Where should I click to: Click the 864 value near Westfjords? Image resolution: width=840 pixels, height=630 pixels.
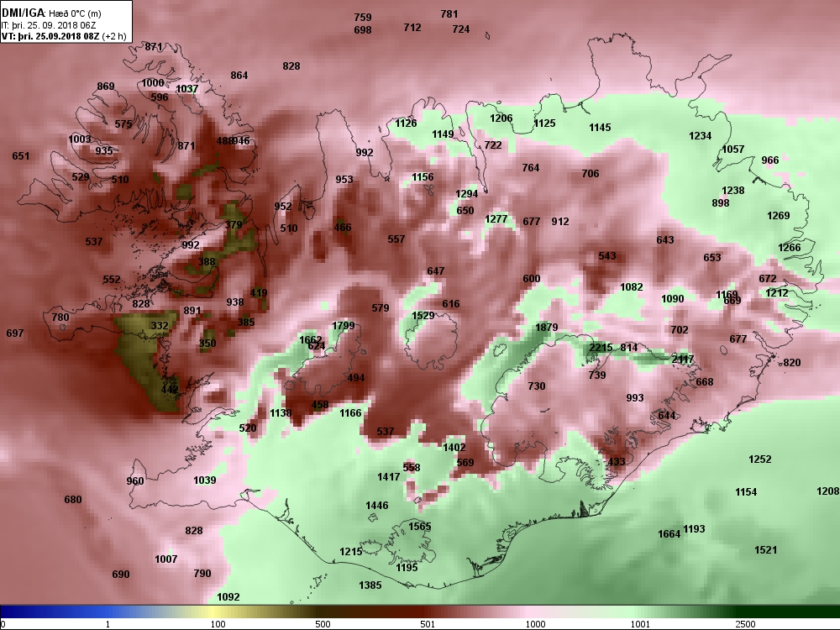pyautogui.click(x=239, y=76)
